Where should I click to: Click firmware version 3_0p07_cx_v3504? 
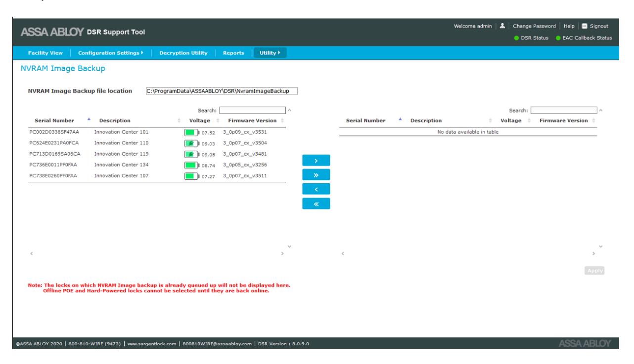[x=246, y=143]
